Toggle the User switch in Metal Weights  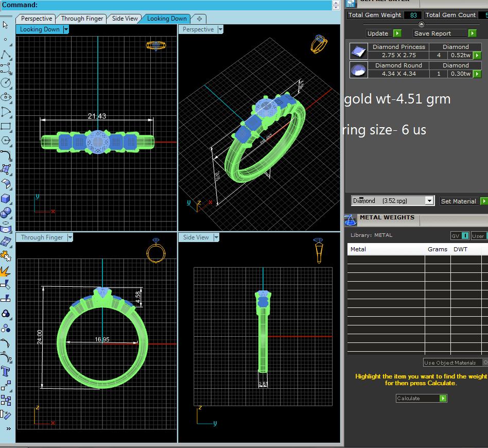click(x=480, y=236)
